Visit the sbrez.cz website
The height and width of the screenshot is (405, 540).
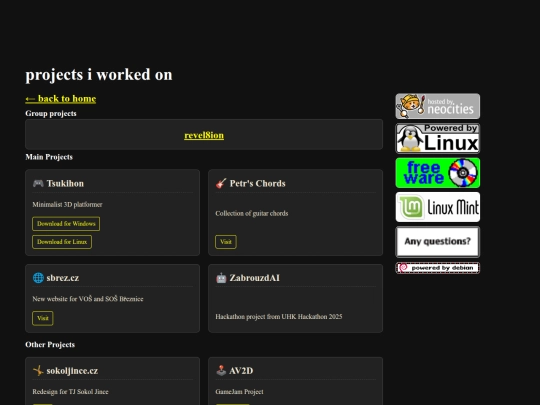pyautogui.click(x=43, y=318)
